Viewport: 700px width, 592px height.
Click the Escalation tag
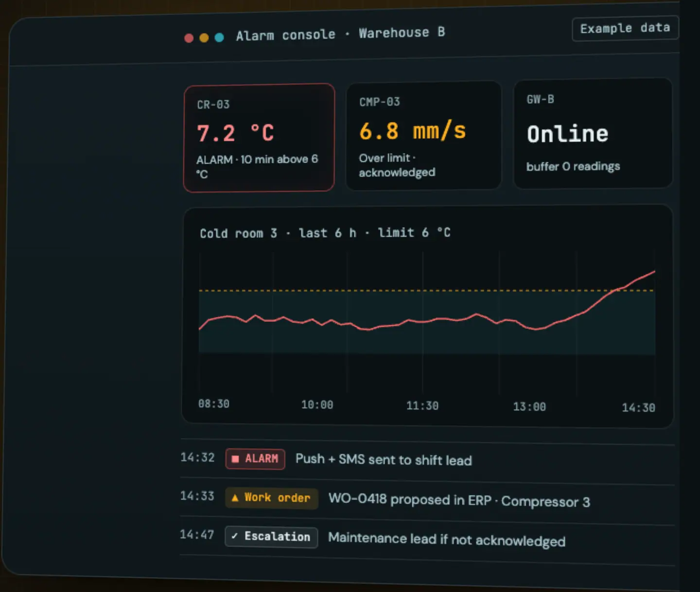point(271,537)
